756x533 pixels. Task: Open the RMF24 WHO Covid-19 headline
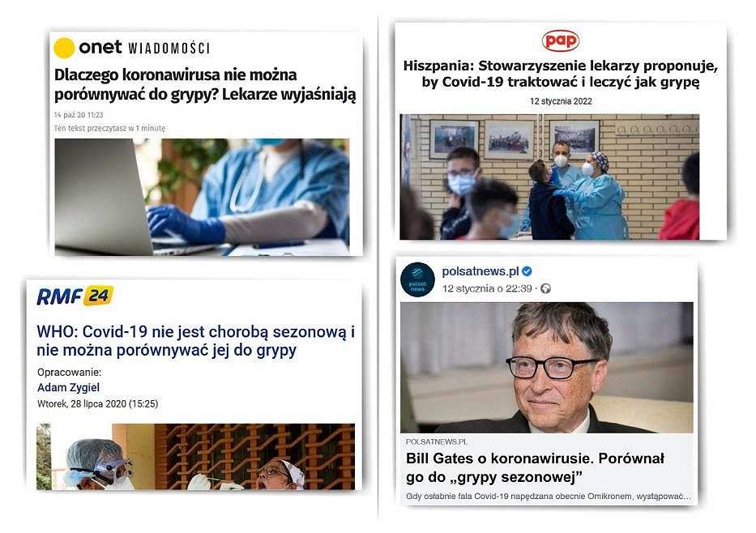(x=196, y=341)
